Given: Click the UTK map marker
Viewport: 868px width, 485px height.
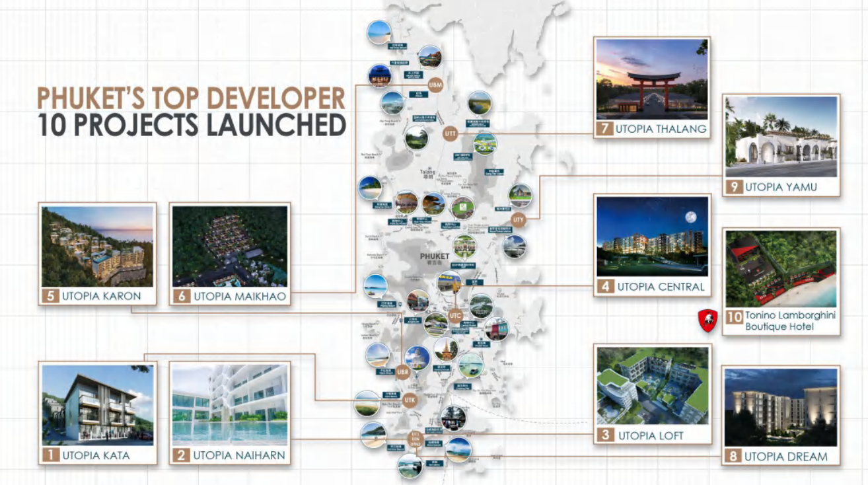Looking at the screenshot, I should (x=410, y=399).
